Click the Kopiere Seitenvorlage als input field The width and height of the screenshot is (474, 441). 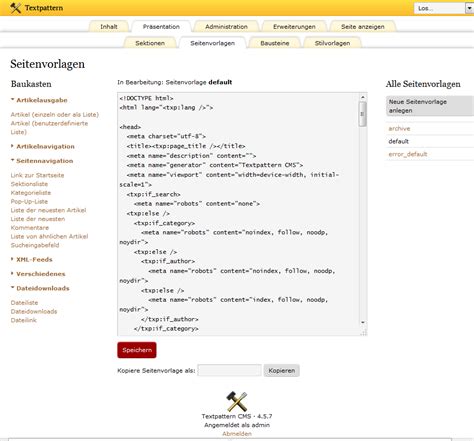point(229,370)
